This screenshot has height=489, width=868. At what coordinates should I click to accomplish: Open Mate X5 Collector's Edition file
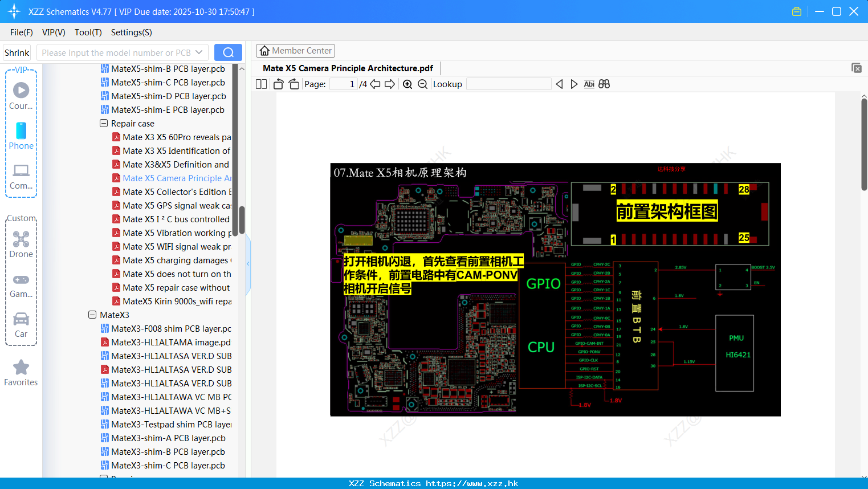[x=172, y=192]
